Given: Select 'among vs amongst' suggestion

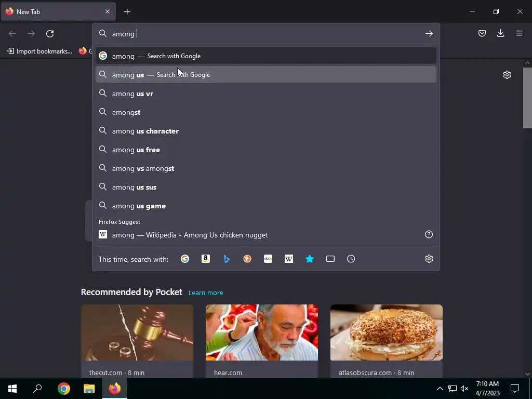Looking at the screenshot, I should click(266, 168).
